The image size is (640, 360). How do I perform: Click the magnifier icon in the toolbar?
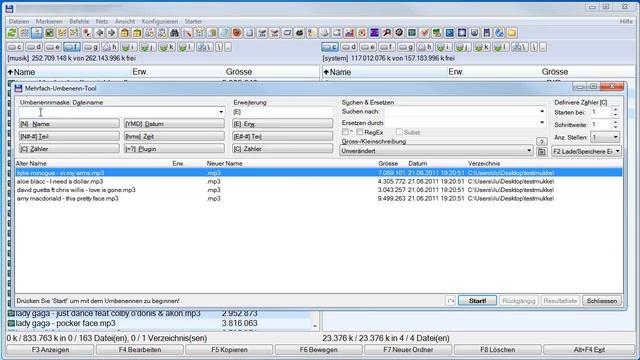387,33
